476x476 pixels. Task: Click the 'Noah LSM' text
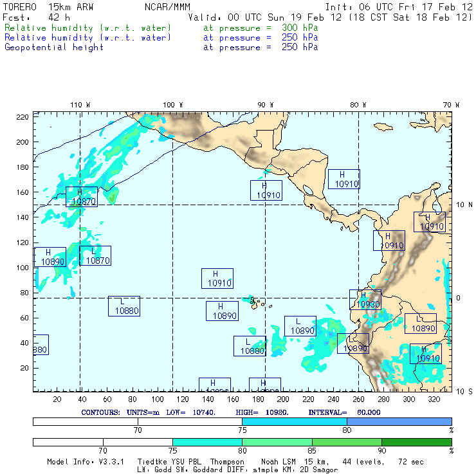(x=279, y=462)
